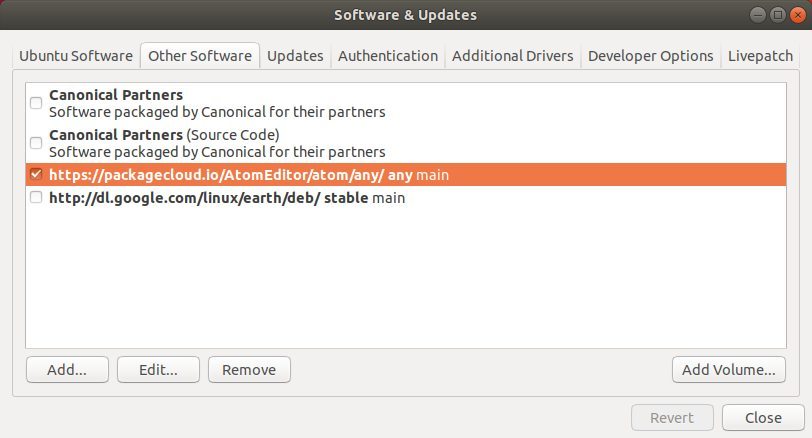Open the Additional Drivers tab
Viewport: 812px width, 438px height.
pyautogui.click(x=513, y=55)
